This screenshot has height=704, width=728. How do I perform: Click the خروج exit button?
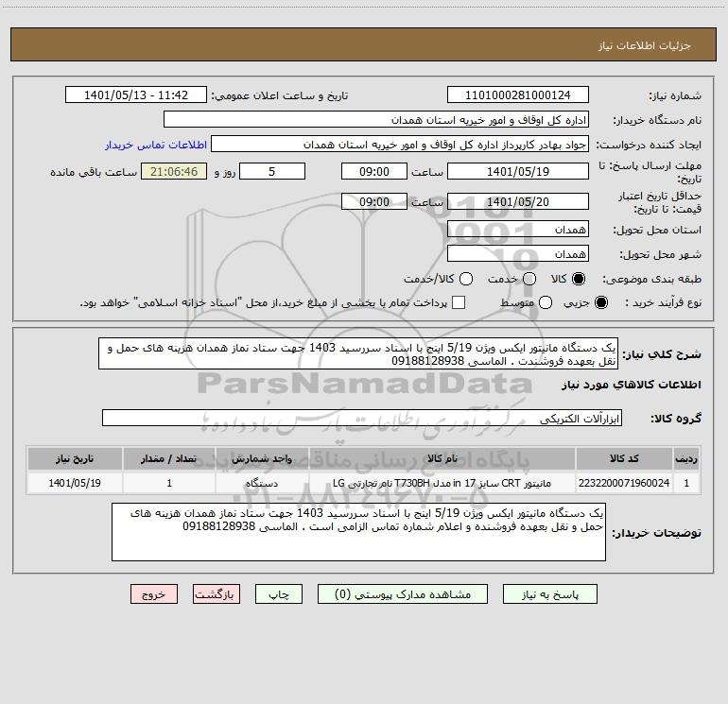(154, 594)
